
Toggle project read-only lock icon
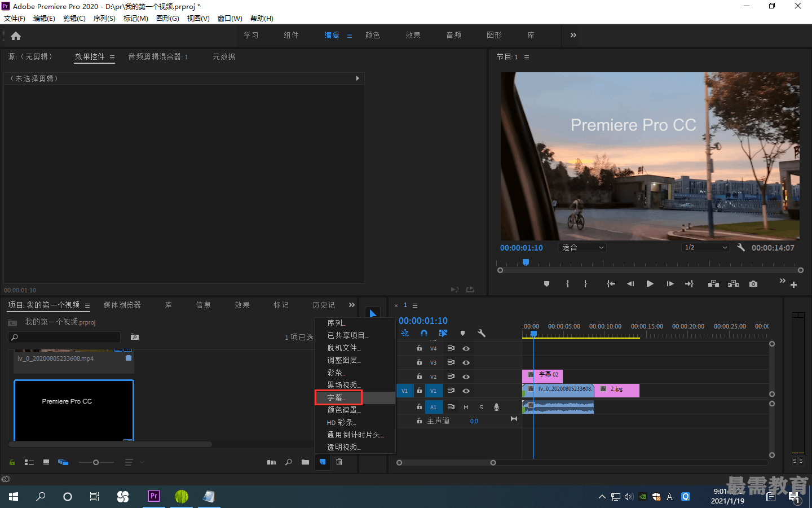[12, 462]
